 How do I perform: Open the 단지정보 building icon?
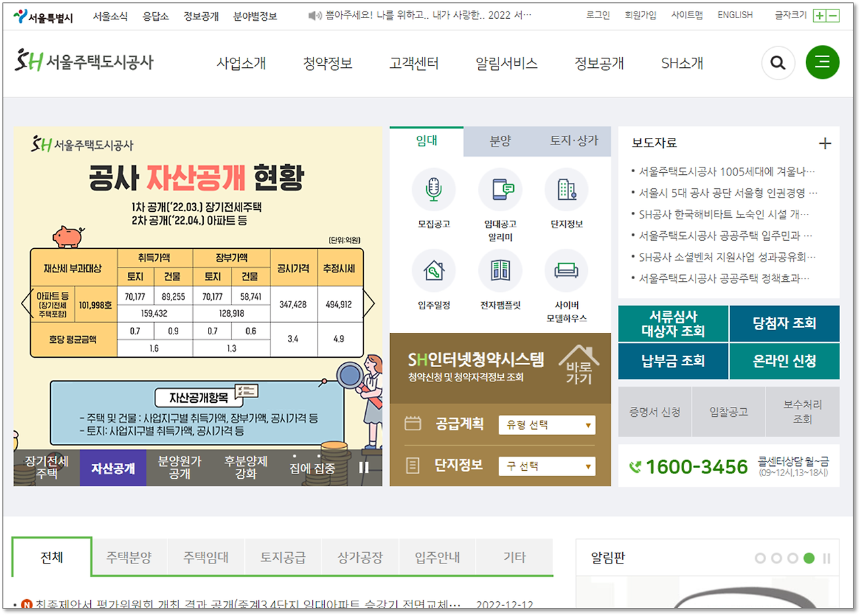click(566, 190)
